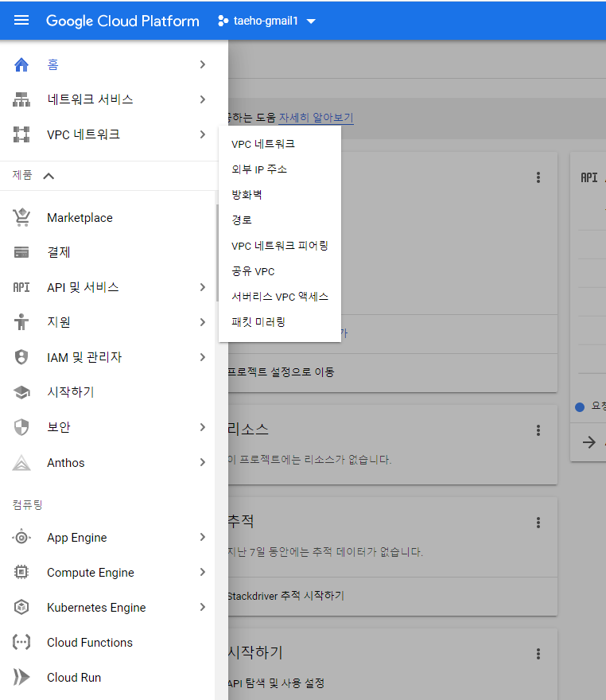Image resolution: width=606 pixels, height=700 pixels.
Task: Click the Kubernetes Engine icon
Action: [x=21, y=607]
